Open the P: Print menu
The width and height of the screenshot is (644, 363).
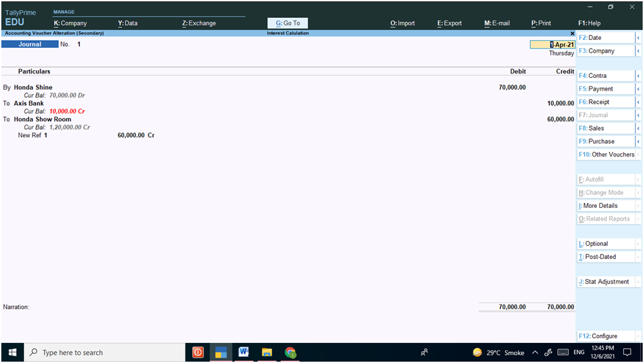[541, 23]
